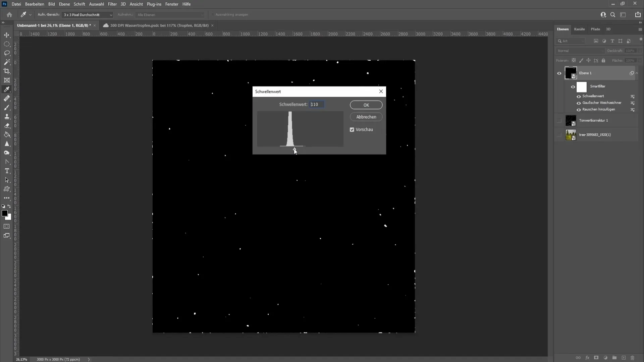Open the Fläche fill dropdown
This screenshot has height=362, width=644.
(x=640, y=61)
